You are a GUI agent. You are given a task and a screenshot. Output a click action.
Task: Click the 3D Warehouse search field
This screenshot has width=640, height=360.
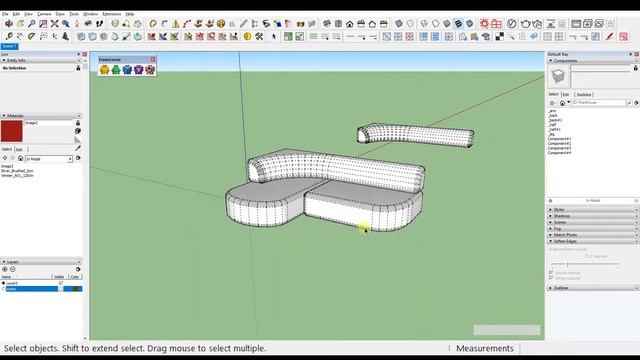[x=599, y=103]
